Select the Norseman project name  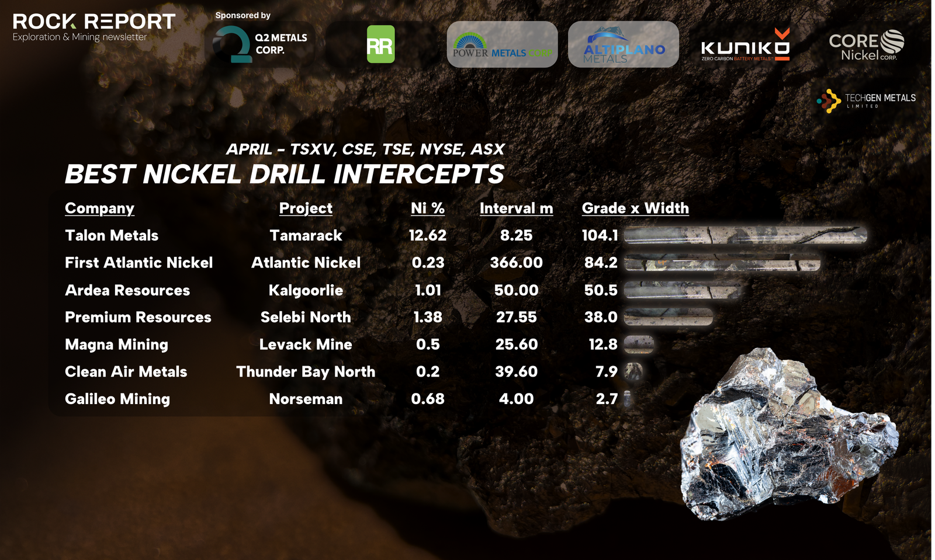pyautogui.click(x=306, y=399)
